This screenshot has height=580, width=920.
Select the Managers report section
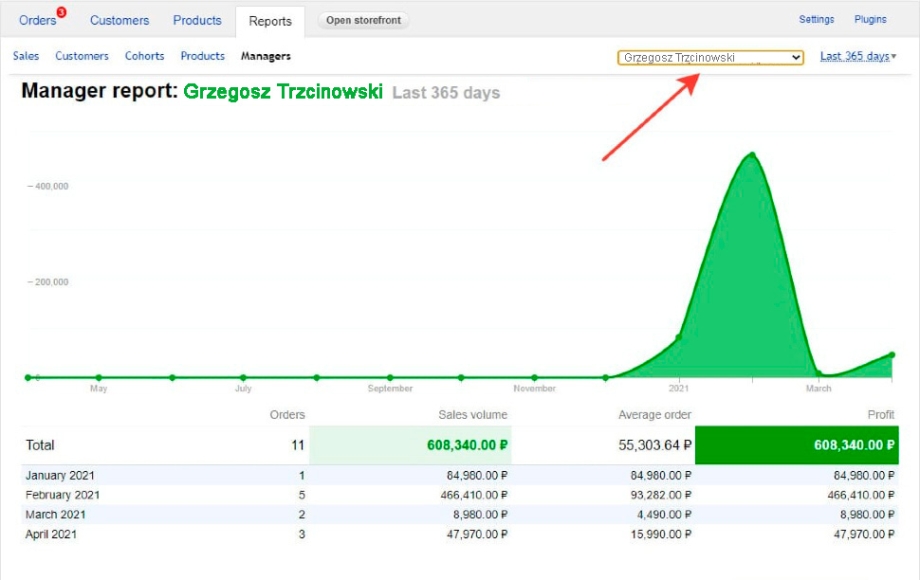tap(265, 56)
